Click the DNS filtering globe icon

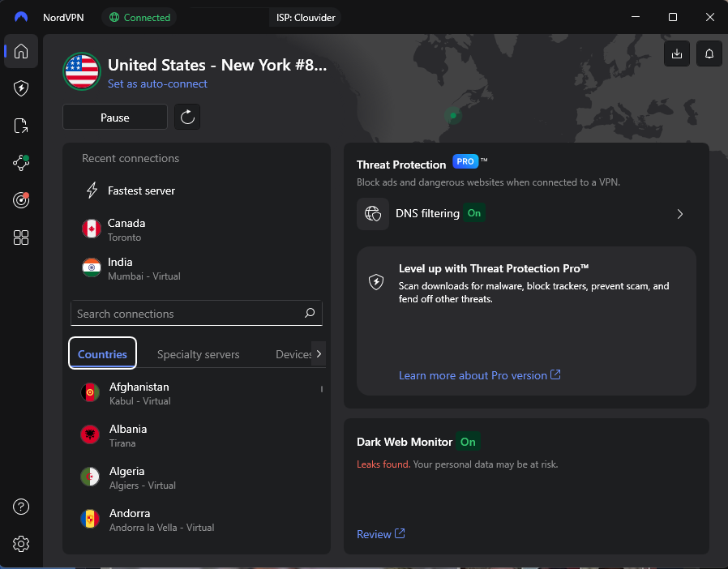coord(373,214)
